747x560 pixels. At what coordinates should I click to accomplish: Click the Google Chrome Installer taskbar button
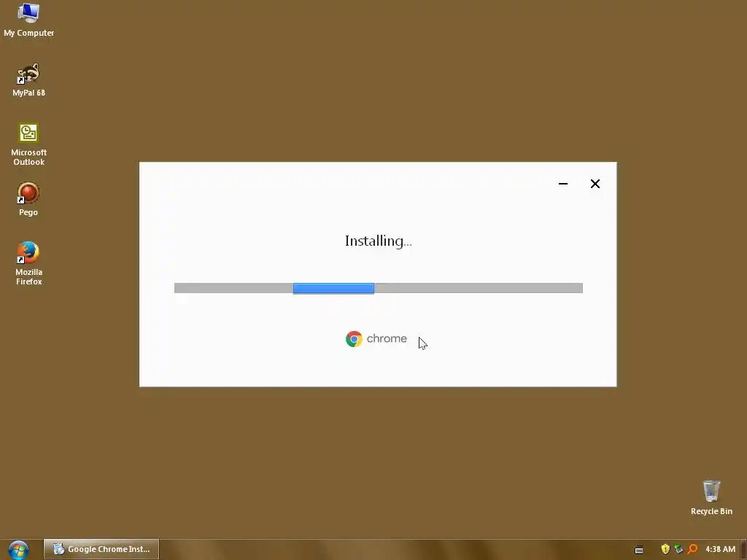coord(101,549)
